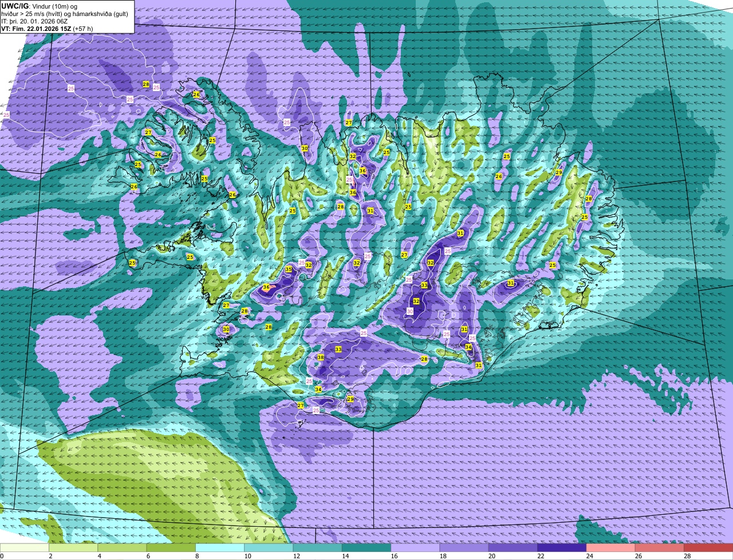Click the pale yellow 0–2 legend color
The image size is (733, 560).
25,548
